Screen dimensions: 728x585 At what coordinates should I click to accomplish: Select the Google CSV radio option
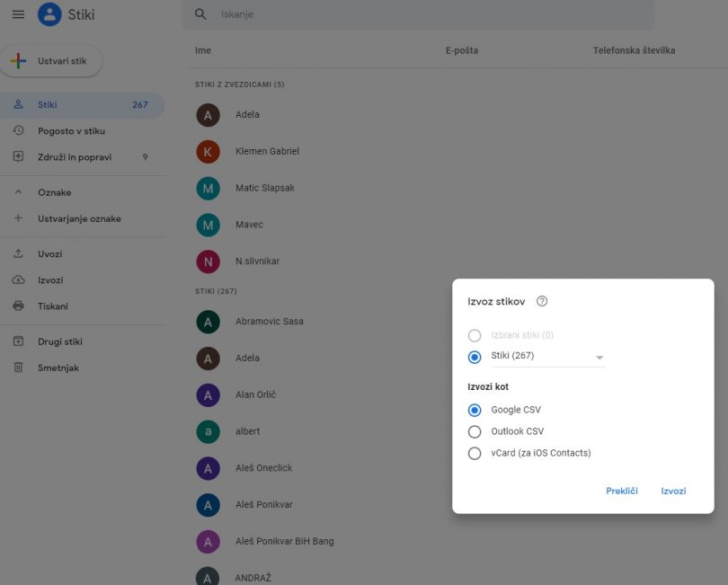(x=475, y=410)
